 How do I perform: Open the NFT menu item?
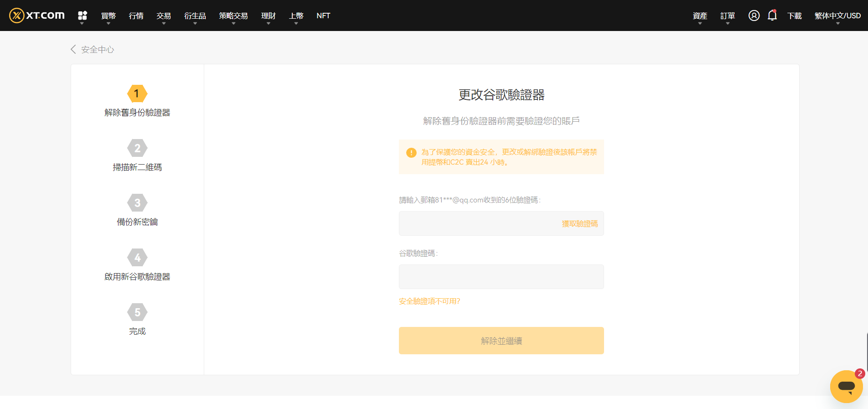(323, 16)
